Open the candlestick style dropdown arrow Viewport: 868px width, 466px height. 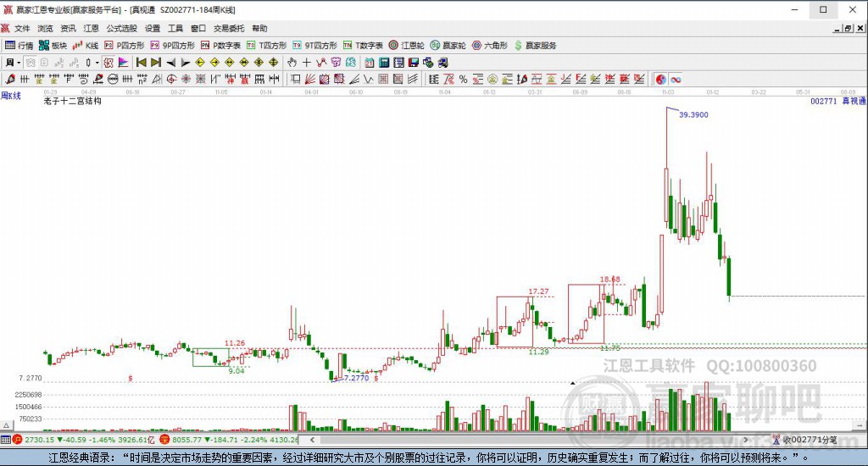(x=97, y=63)
